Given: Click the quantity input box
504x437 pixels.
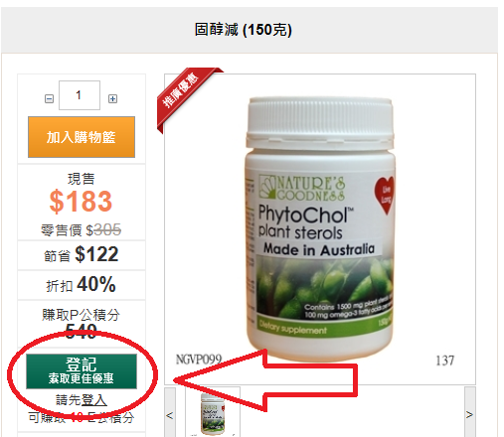Looking at the screenshot, I should pos(80,95).
